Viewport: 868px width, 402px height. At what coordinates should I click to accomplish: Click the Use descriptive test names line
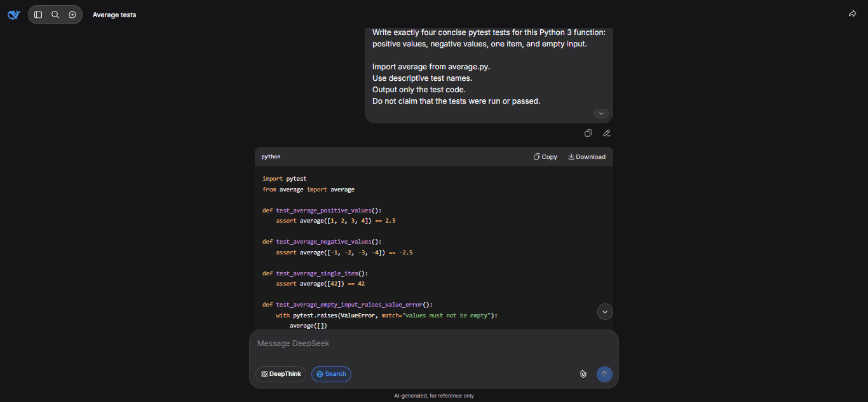423,78
